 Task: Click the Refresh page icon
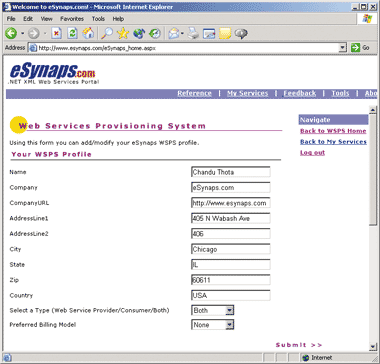click(72, 33)
